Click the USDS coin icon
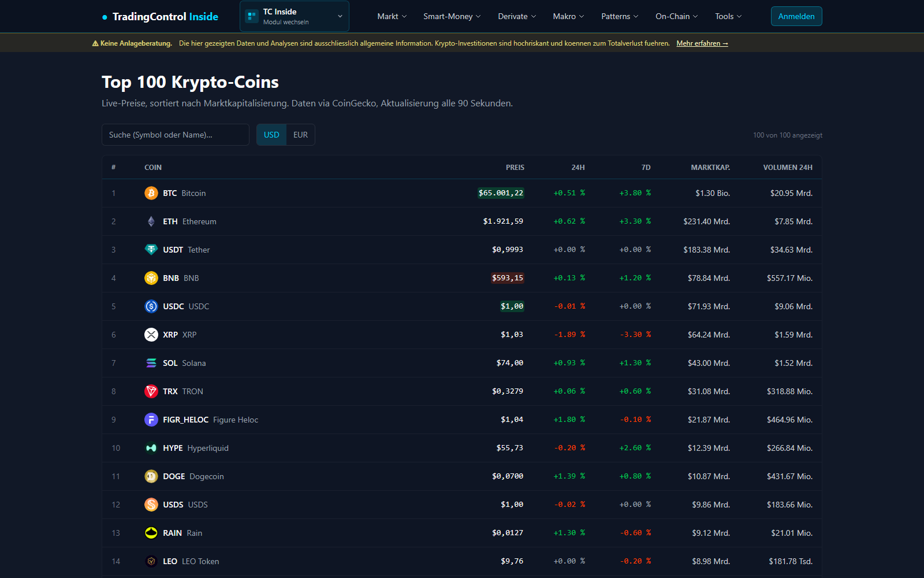Screen dimensions: 924x578 pyautogui.click(x=151, y=505)
